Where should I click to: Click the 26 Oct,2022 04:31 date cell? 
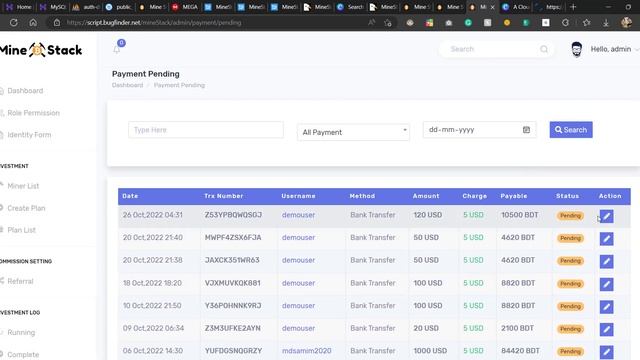(x=153, y=215)
